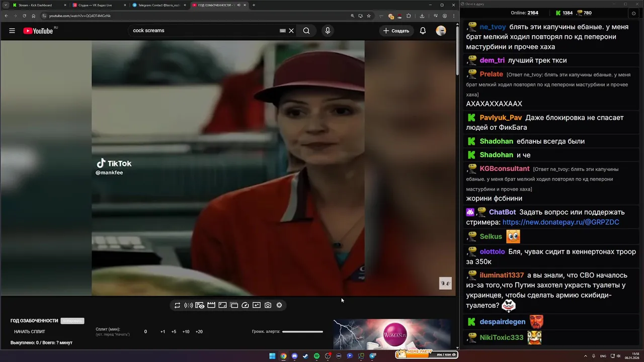Click username ne_tvoy in chat
Screen dimensions: 644x362
coord(493,27)
